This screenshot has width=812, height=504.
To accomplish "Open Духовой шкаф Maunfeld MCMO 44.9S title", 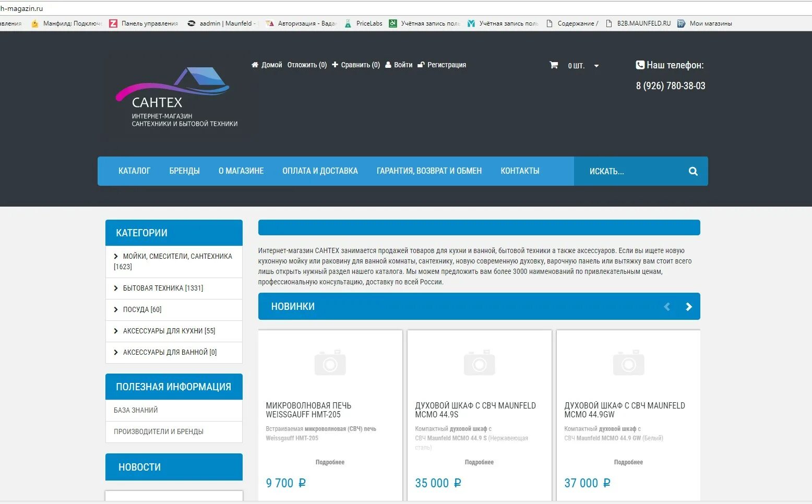I will 475,410.
